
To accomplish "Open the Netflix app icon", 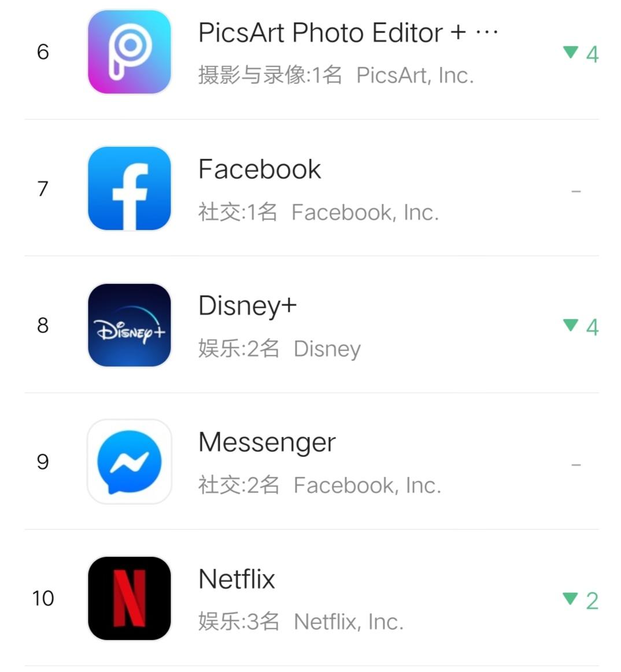I will point(130,598).
